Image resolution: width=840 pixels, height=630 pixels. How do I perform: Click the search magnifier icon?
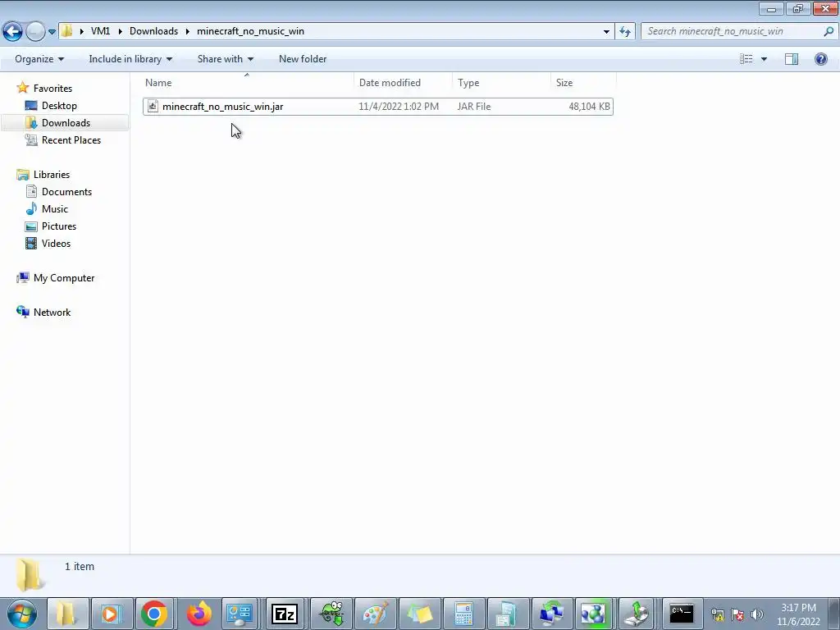[x=829, y=31]
